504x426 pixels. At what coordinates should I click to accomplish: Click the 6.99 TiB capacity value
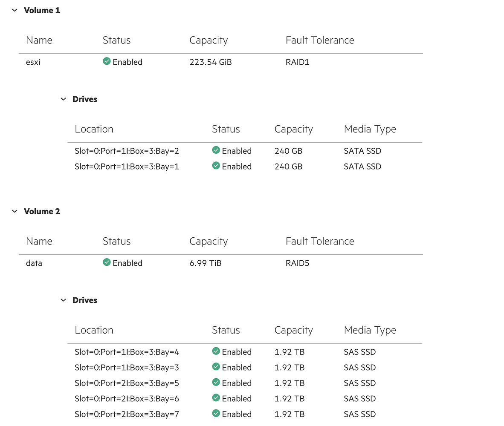pos(205,263)
